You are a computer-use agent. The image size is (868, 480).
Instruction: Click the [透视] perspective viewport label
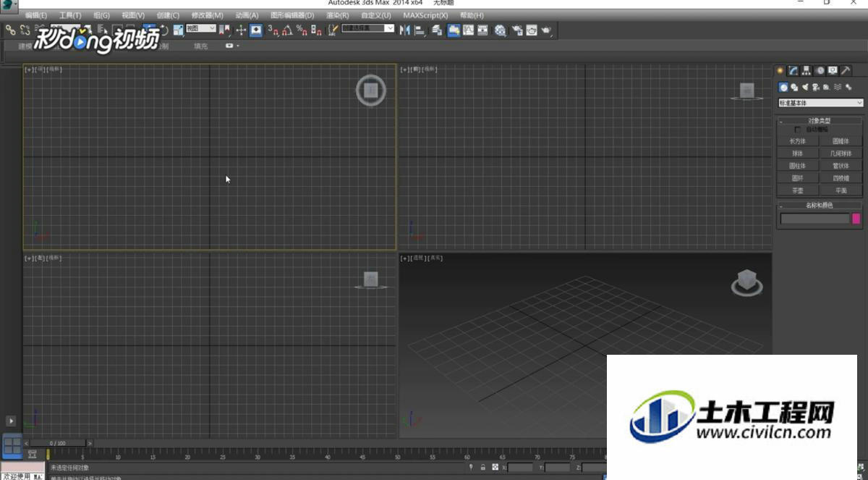coord(420,258)
